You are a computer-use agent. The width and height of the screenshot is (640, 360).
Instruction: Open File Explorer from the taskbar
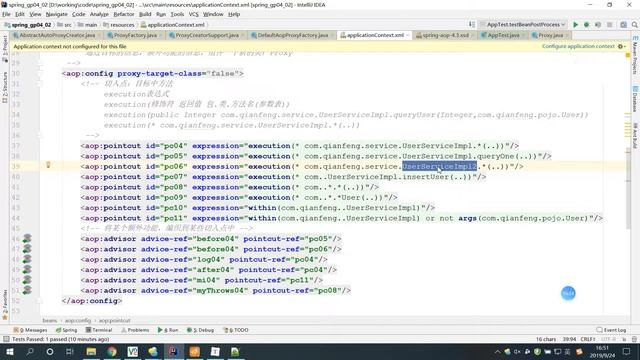(x=91, y=351)
